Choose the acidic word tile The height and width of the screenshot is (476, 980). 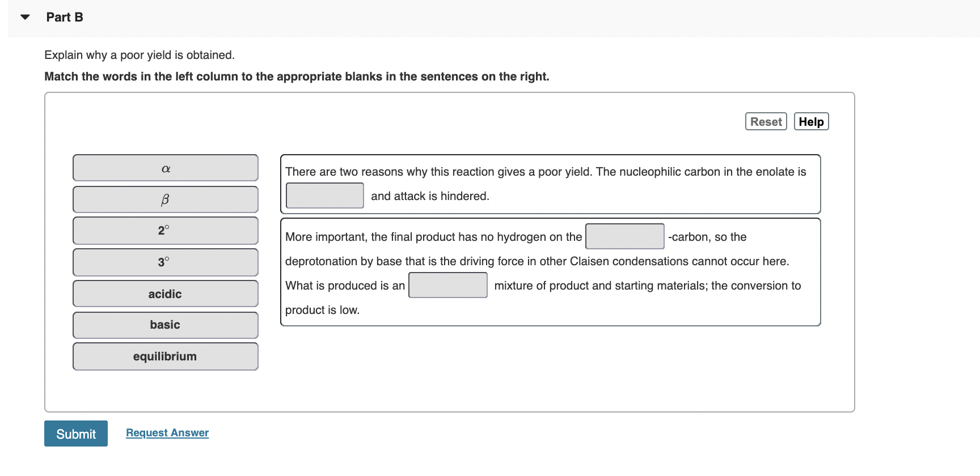166,294
